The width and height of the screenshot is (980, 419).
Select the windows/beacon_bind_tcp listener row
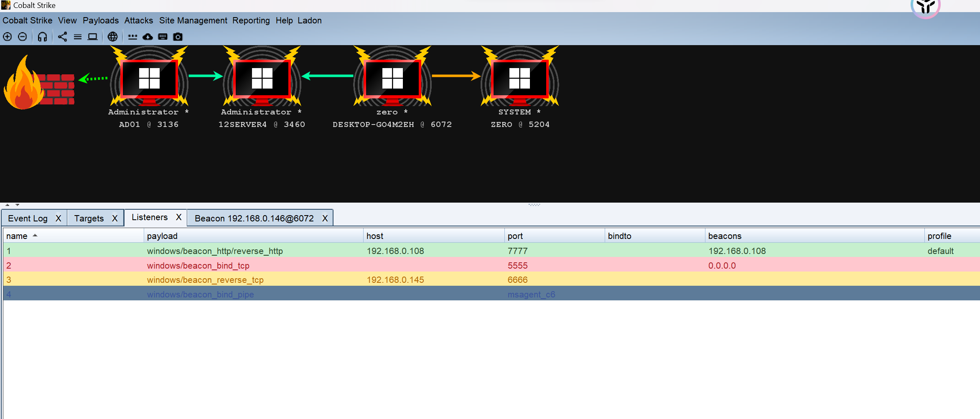pos(198,266)
